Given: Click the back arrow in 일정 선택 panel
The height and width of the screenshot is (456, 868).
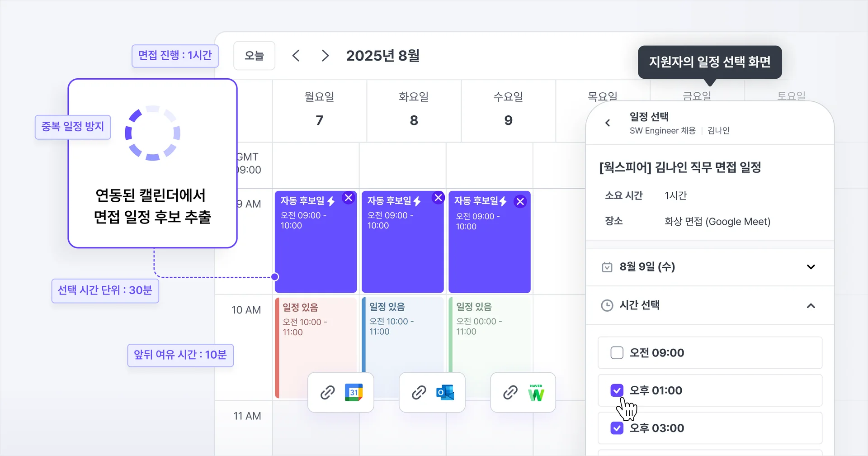Looking at the screenshot, I should pos(608,123).
